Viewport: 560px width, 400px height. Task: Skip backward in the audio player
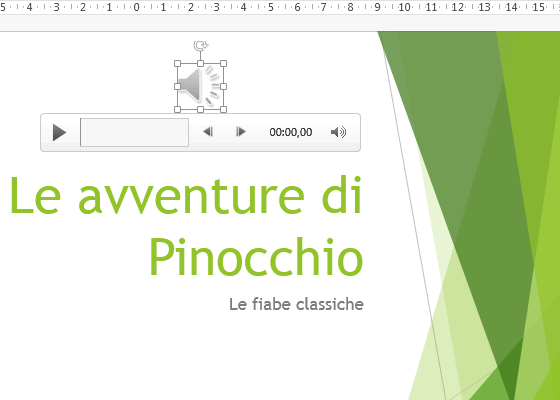(208, 132)
